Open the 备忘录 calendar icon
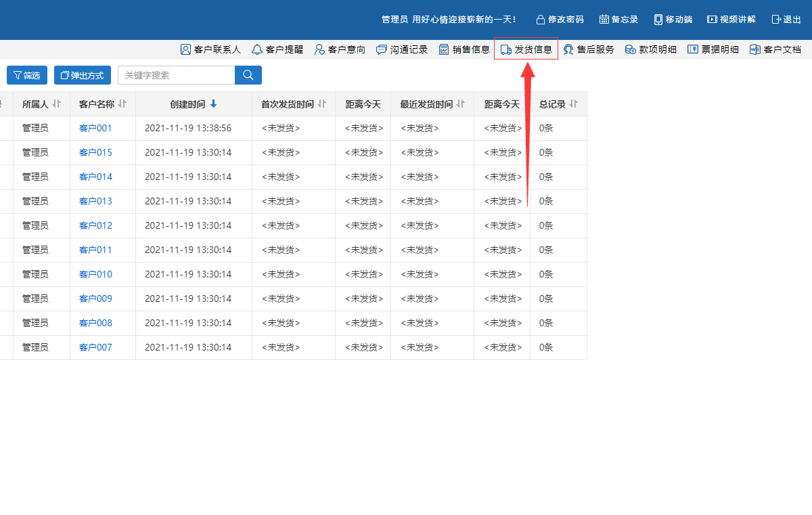This screenshot has height=515, width=812. (x=604, y=20)
